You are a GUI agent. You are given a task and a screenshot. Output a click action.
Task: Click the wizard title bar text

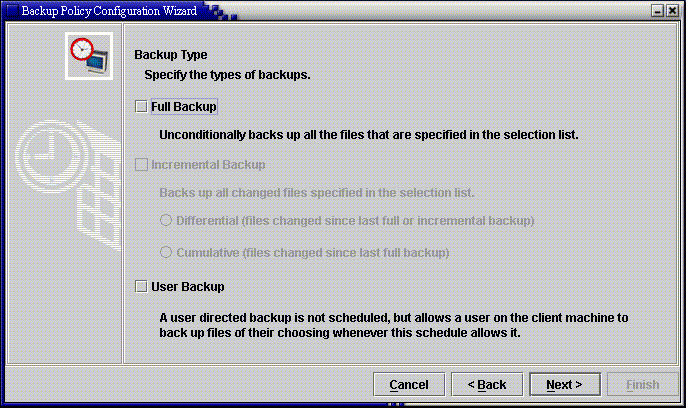pyautogui.click(x=109, y=10)
